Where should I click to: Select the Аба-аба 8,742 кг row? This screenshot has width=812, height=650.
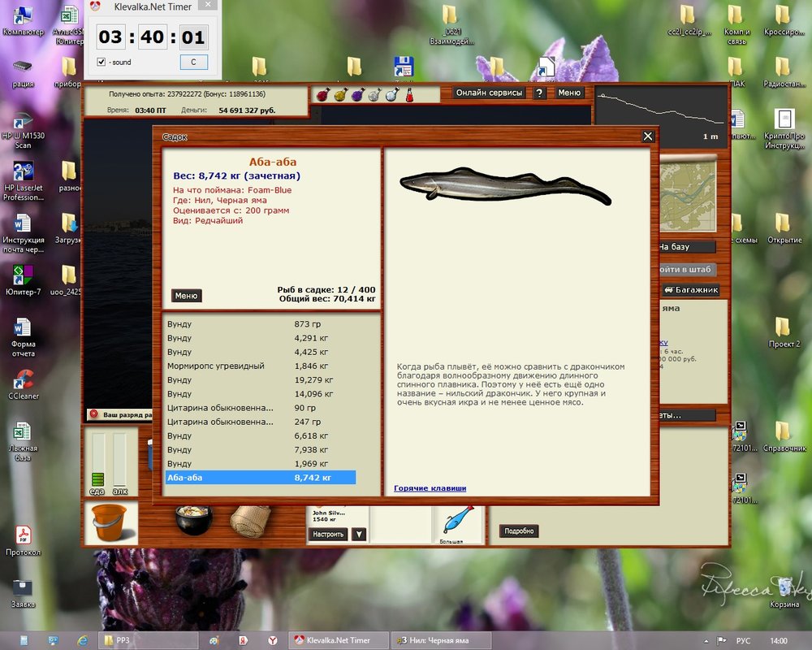[261, 478]
